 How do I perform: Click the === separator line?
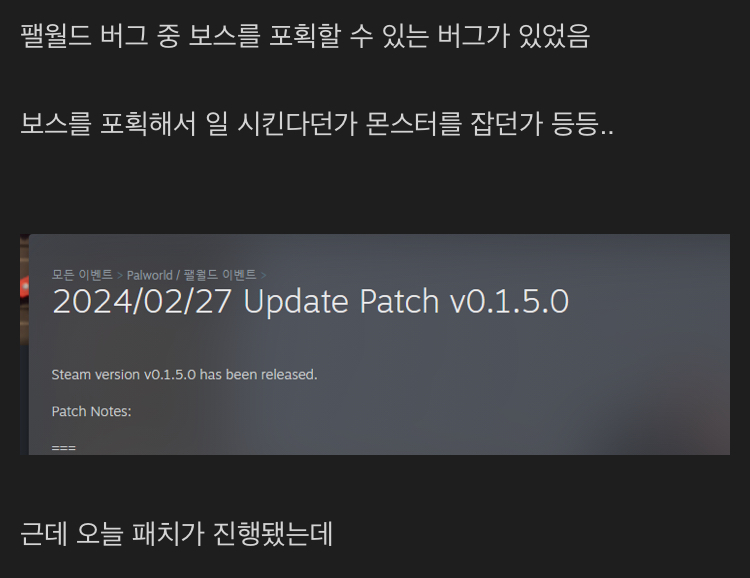coord(64,448)
